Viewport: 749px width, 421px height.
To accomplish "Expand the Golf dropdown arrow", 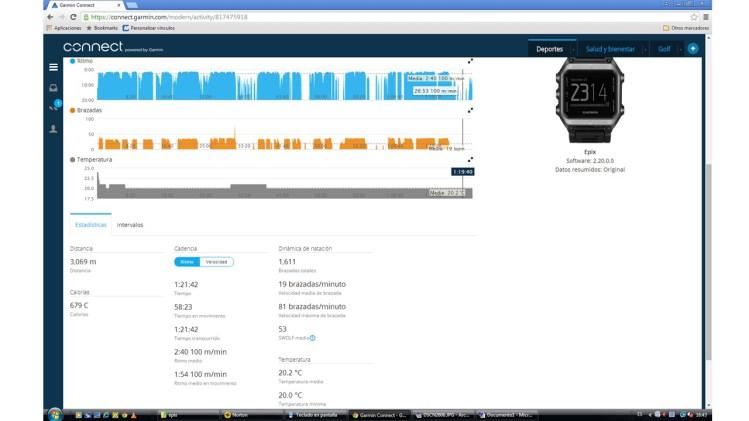I will [680, 50].
